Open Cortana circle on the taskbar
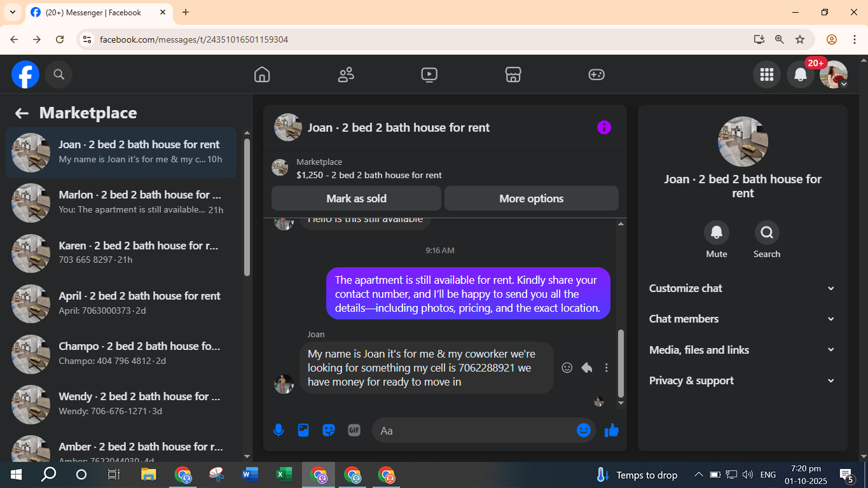This screenshot has height=488, width=868. (81, 475)
